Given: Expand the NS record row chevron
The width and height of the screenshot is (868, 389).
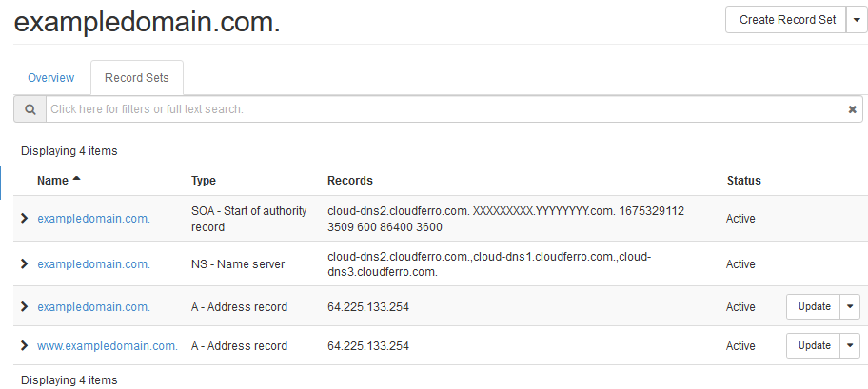Looking at the screenshot, I should pyautogui.click(x=25, y=264).
